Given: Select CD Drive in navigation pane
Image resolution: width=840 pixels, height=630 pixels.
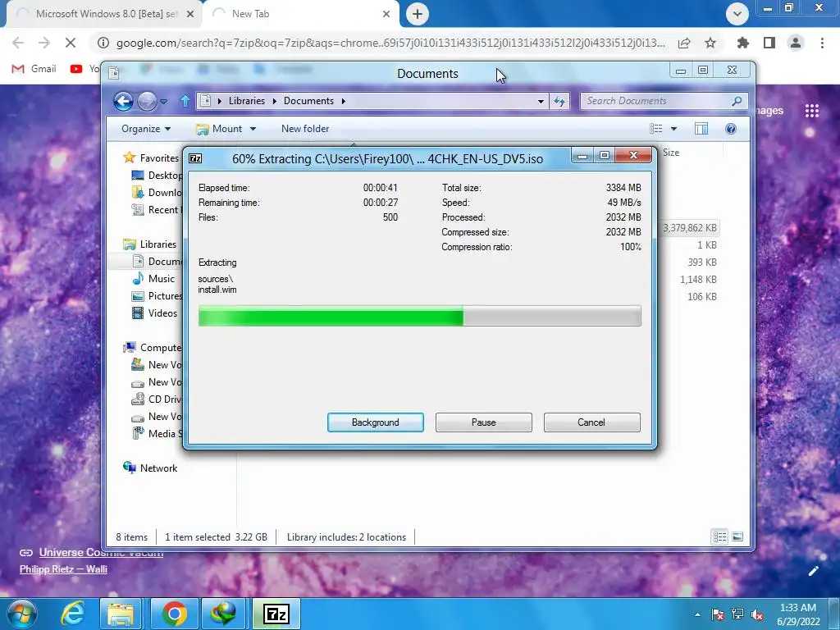Looking at the screenshot, I should pos(157,399).
